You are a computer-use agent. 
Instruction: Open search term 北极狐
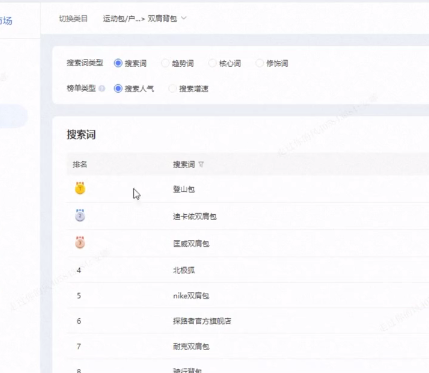pos(184,270)
